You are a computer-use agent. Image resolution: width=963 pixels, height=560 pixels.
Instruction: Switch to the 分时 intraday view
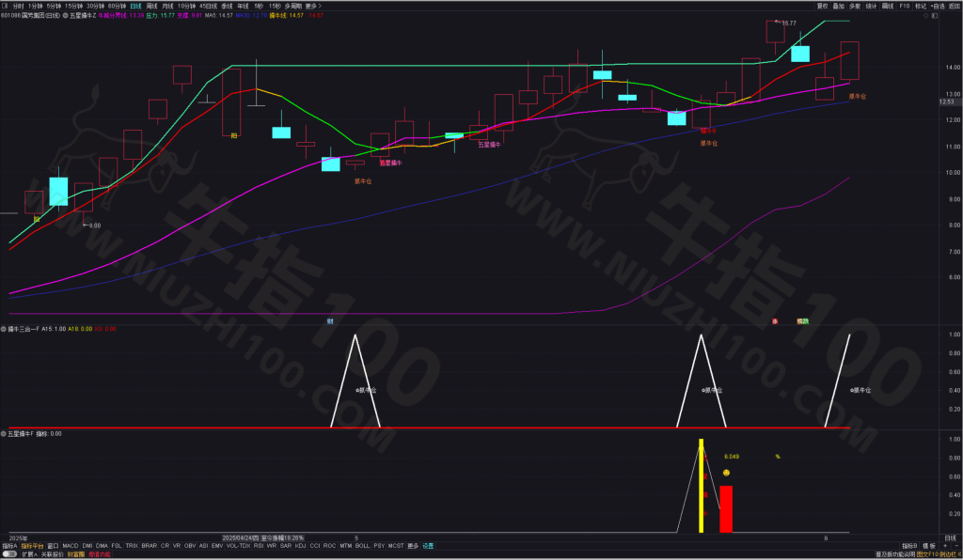coord(19,7)
